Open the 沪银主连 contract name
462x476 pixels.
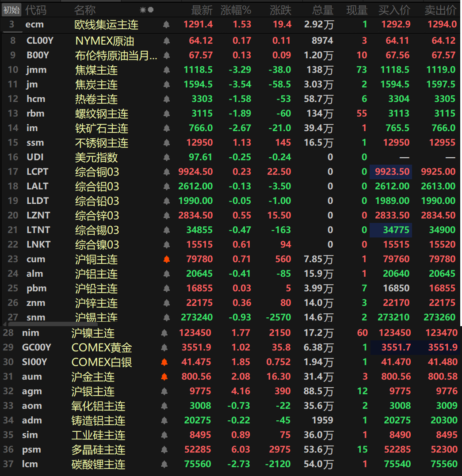point(93,392)
